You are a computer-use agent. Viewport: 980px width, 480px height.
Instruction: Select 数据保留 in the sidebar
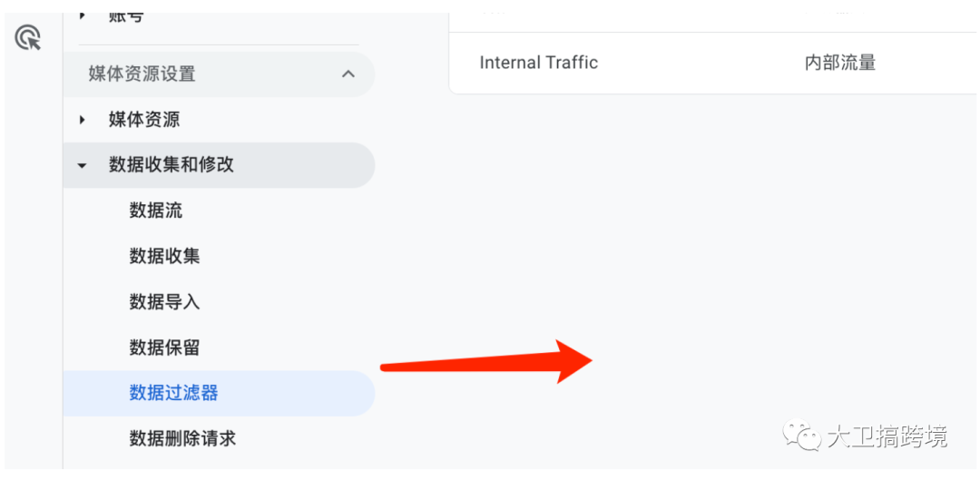(x=165, y=348)
